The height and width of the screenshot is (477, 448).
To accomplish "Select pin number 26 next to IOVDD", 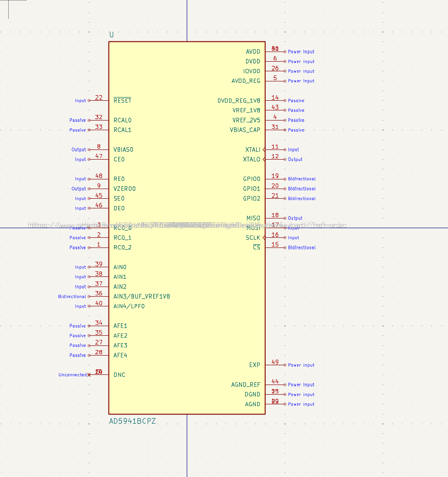I will click(275, 68).
